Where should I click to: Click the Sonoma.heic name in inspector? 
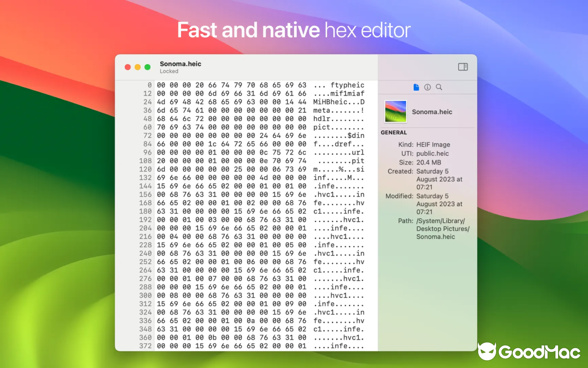pos(432,112)
